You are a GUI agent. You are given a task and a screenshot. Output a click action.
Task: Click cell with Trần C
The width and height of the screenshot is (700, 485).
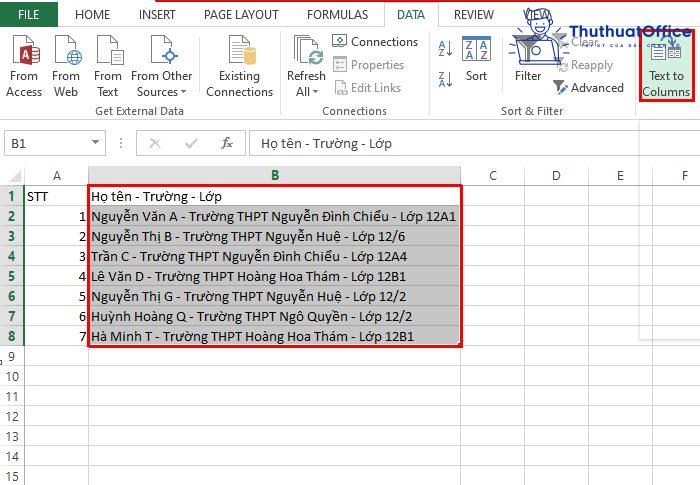click(275, 256)
